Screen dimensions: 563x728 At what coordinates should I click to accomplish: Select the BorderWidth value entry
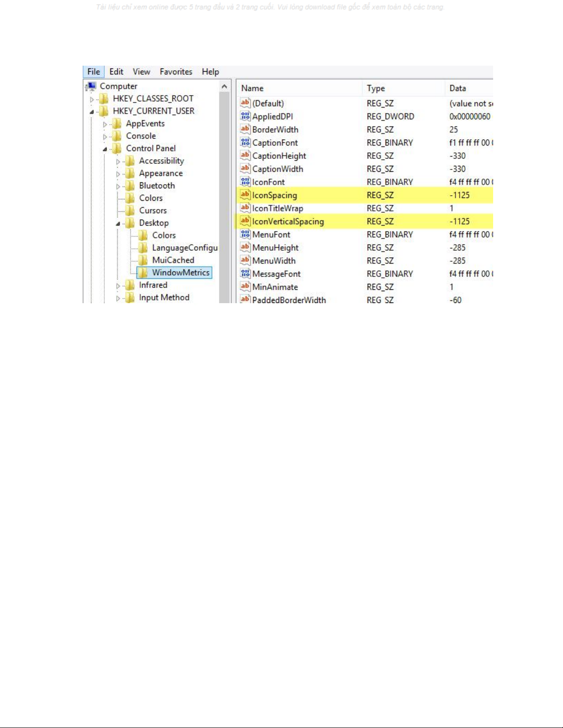coord(275,130)
